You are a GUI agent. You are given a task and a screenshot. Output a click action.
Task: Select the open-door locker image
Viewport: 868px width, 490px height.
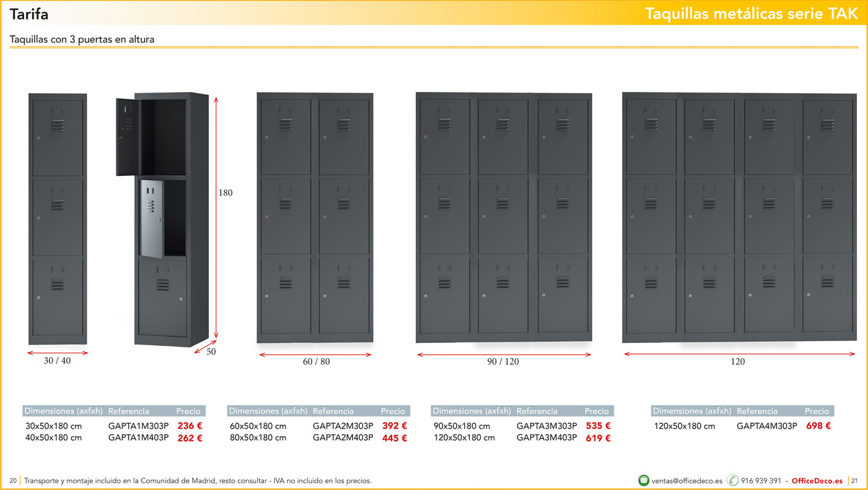(162, 218)
